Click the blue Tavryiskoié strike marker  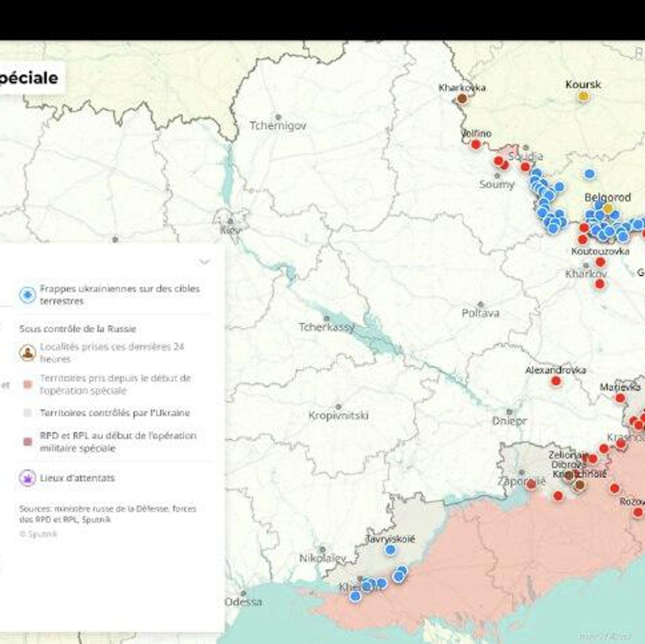(x=390, y=550)
